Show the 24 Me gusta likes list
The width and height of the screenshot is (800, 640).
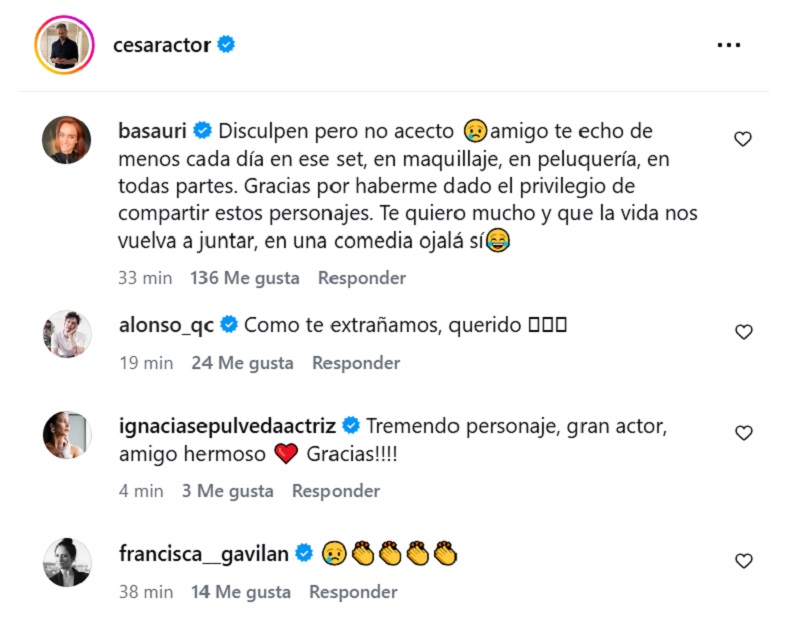(242, 363)
